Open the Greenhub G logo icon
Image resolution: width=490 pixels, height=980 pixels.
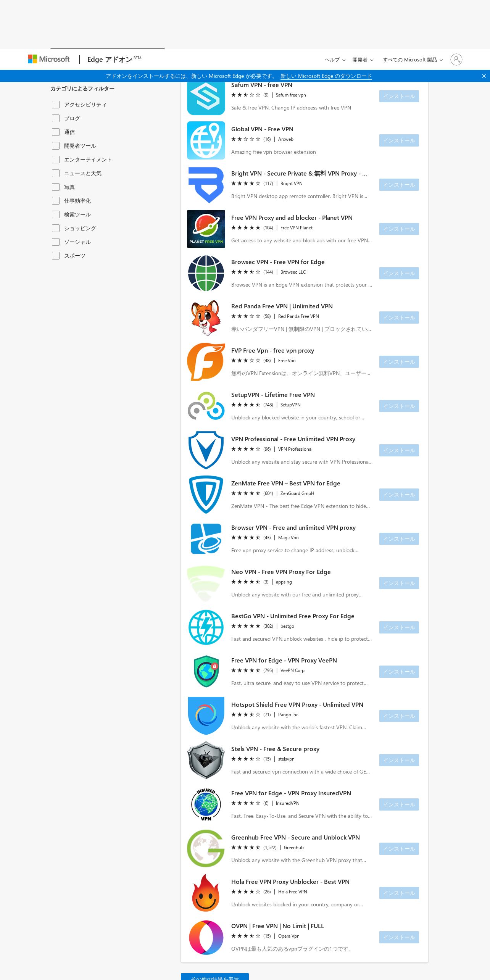(x=206, y=849)
